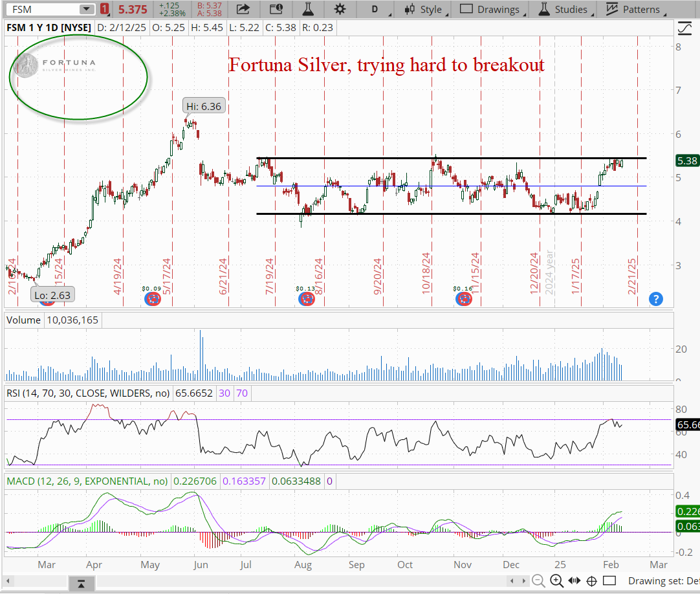The image size is (700, 594).
Task: Click the C: 5.38 close price readout
Action: tap(280, 28)
